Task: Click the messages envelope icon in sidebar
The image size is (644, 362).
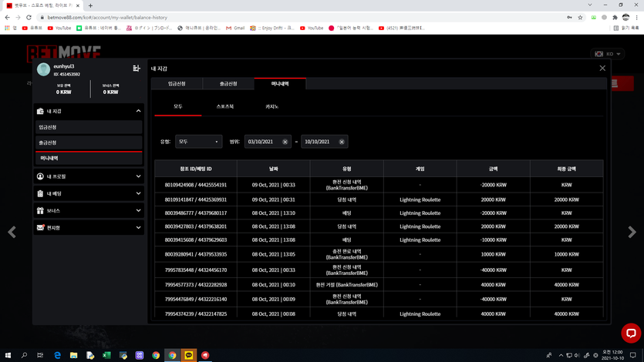Action: 40,227
